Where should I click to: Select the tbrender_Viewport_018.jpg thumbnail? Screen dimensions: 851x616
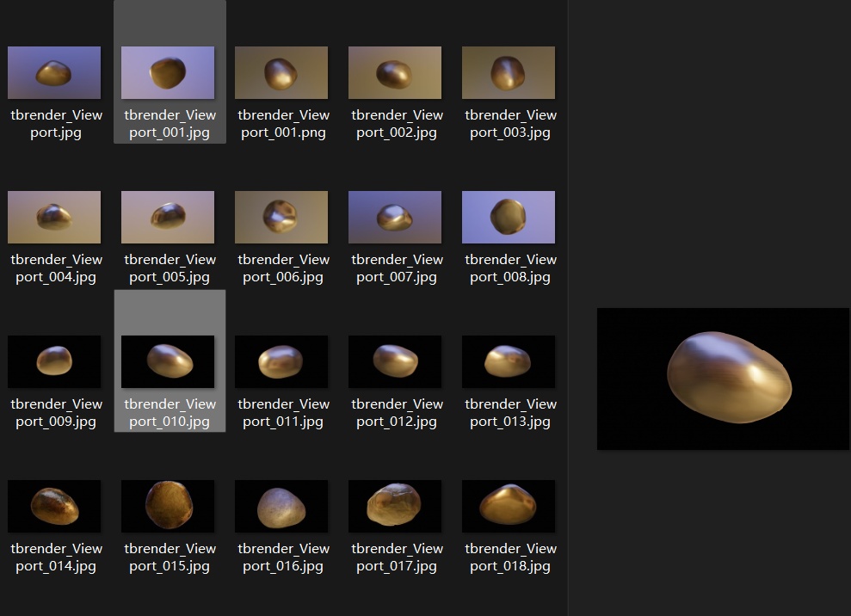pyautogui.click(x=509, y=506)
